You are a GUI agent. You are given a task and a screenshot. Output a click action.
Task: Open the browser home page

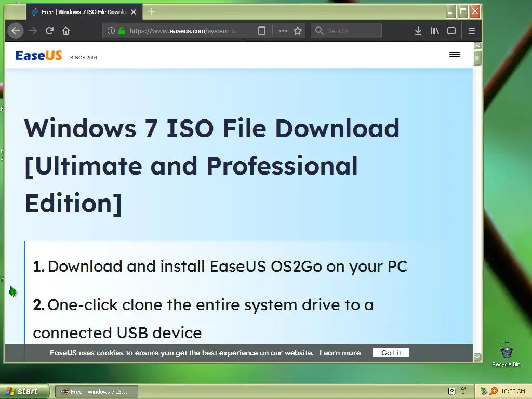click(66, 31)
